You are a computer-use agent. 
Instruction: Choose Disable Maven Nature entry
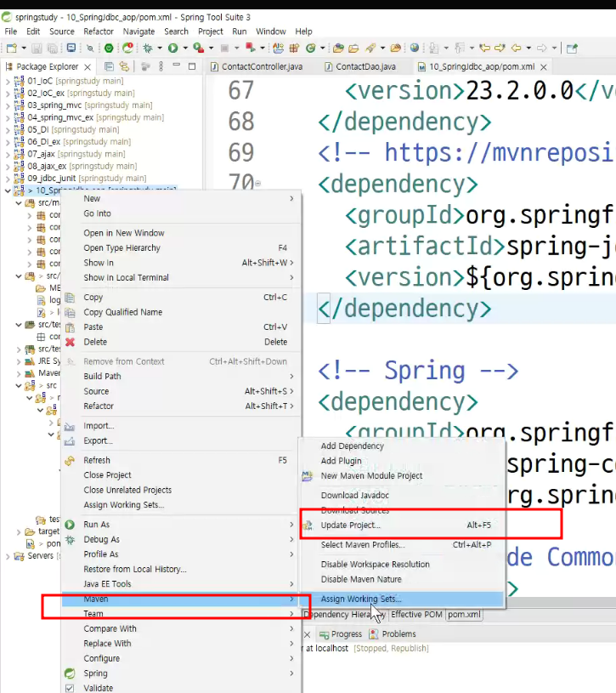click(x=402, y=579)
